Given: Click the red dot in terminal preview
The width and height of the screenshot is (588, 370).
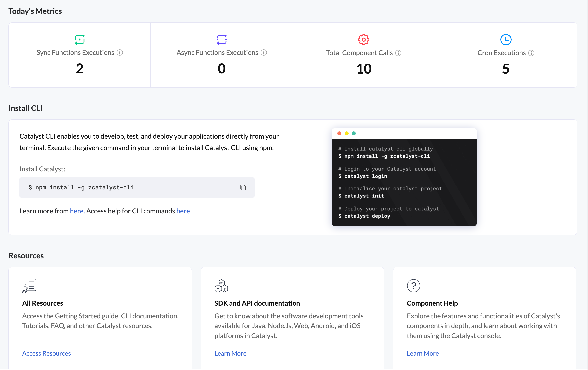Looking at the screenshot, I should coord(339,133).
